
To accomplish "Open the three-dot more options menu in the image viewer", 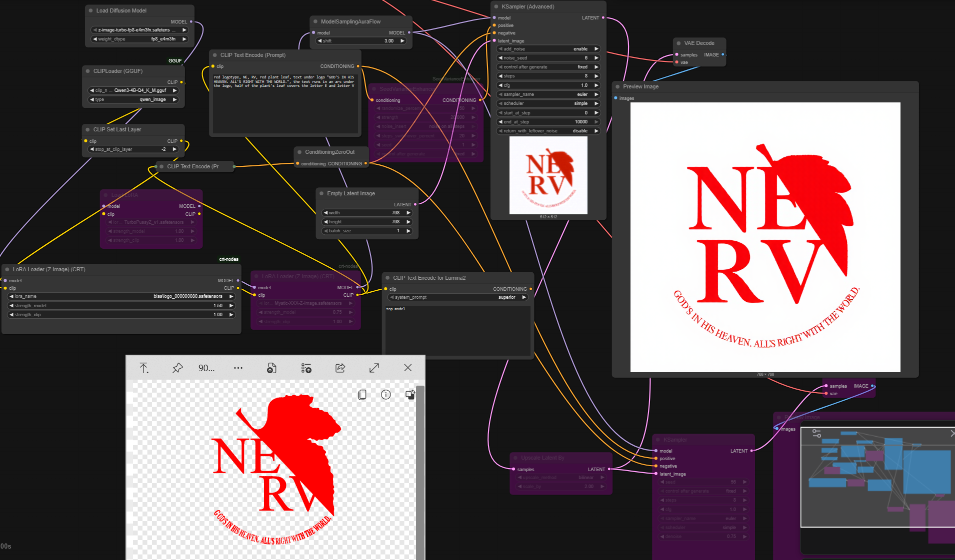I will tap(238, 368).
